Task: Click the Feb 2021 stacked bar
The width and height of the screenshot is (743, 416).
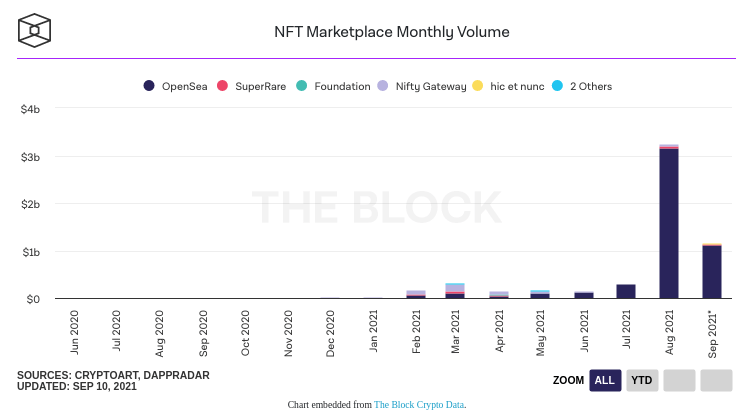Action: [x=416, y=294]
